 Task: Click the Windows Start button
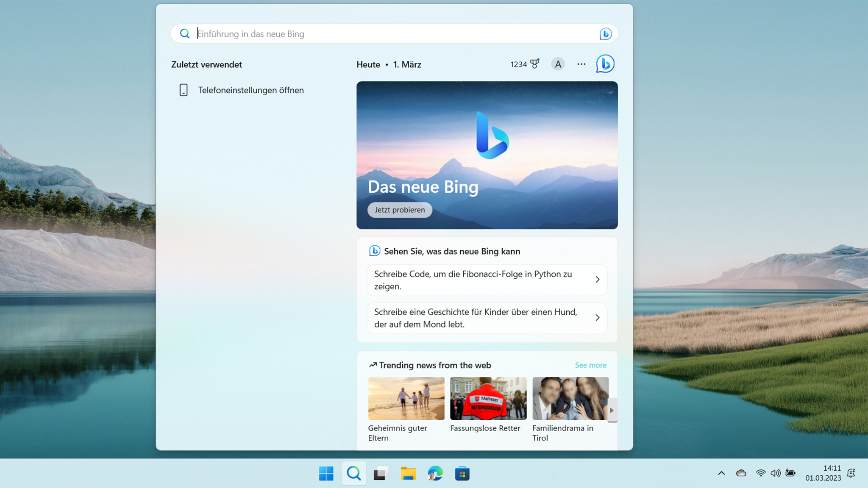[x=326, y=473]
